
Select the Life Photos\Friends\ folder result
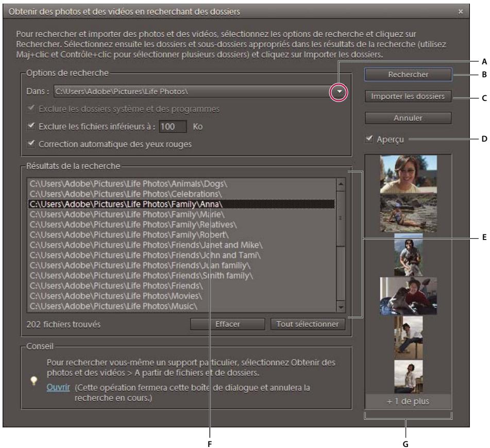(181, 286)
